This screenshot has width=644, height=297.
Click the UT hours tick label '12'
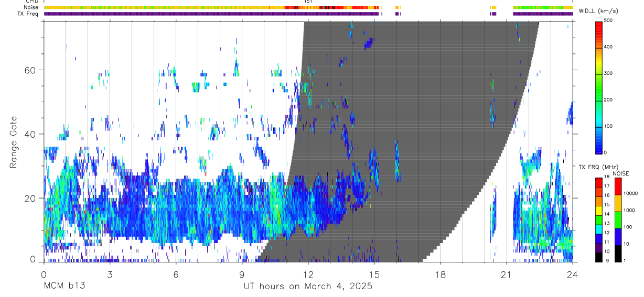(308, 274)
